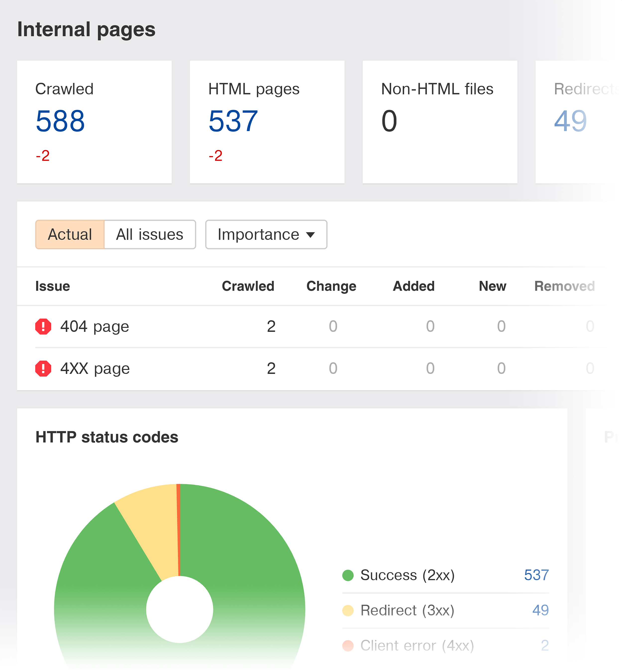Open the Redirects 49 card count
622x672 pixels.
pos(570,121)
